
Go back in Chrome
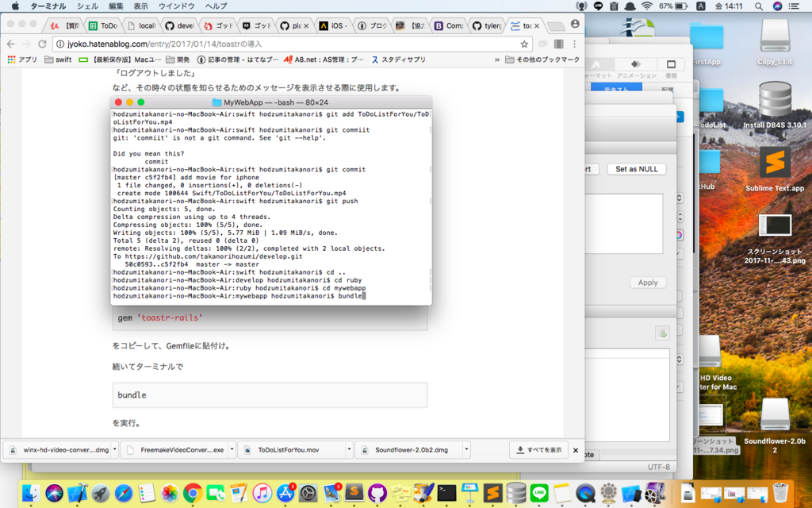(11, 44)
